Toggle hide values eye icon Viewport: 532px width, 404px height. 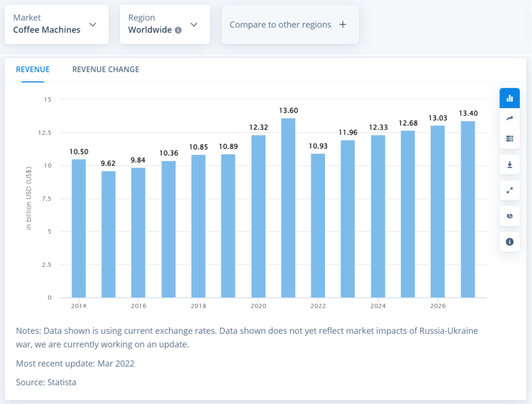(510, 216)
